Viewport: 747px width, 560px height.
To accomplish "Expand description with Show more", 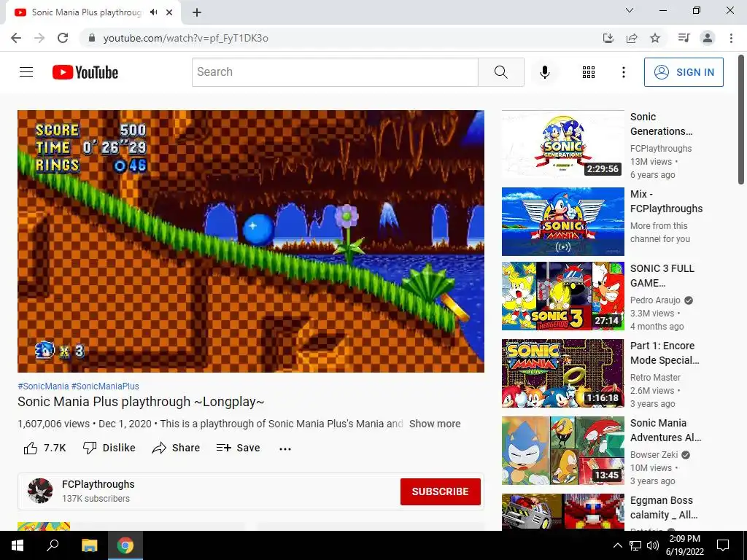I will tap(435, 424).
